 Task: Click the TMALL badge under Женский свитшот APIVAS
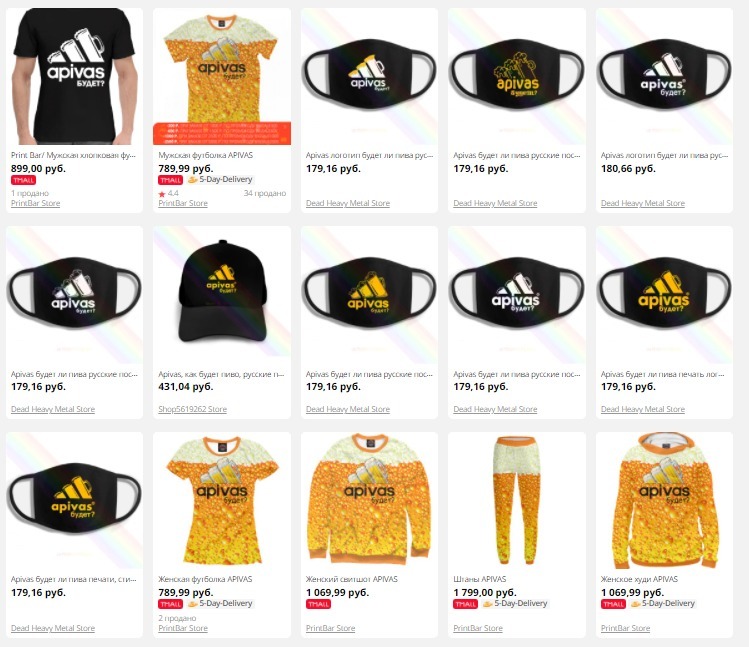coord(319,604)
